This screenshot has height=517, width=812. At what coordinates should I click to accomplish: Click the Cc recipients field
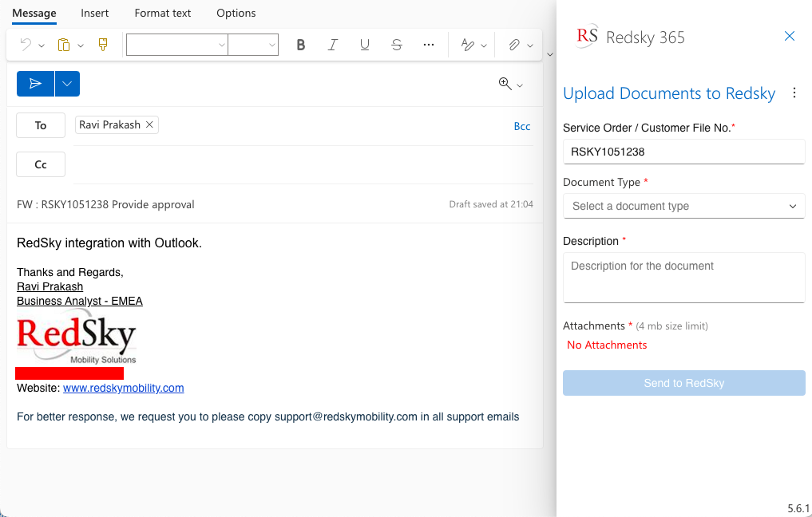(x=303, y=164)
